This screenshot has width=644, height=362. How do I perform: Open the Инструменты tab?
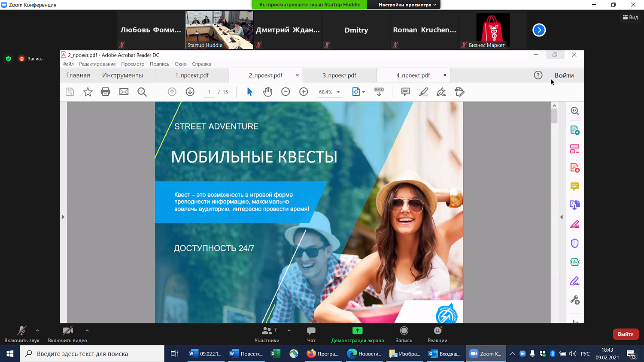[122, 75]
